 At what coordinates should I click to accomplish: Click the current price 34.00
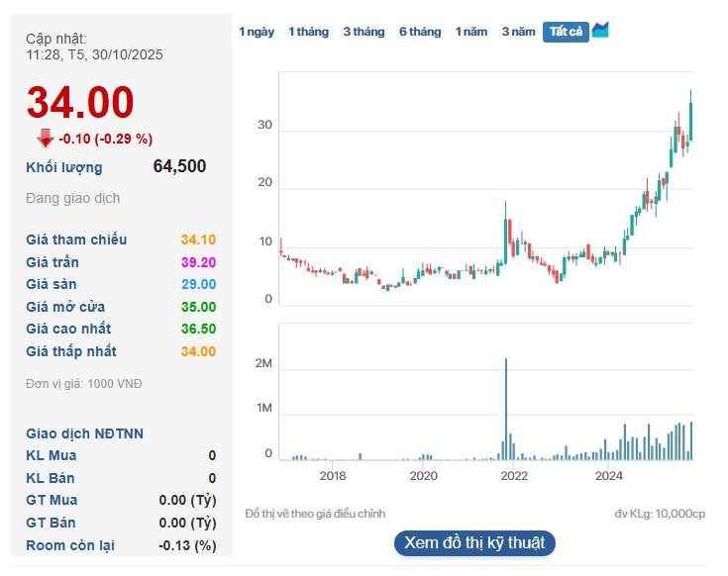tap(80, 103)
